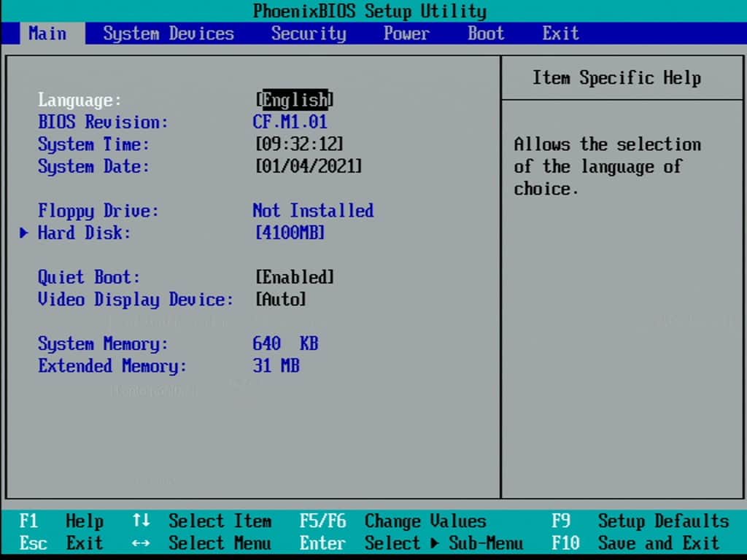This screenshot has width=747, height=560.
Task: Click the CF.M1.01 revision value
Action: click(x=290, y=122)
